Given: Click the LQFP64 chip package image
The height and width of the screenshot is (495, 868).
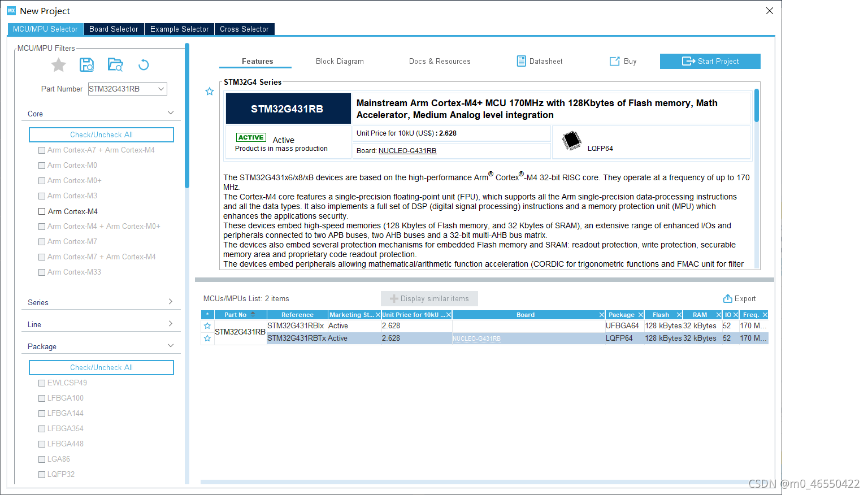Looking at the screenshot, I should point(572,140).
